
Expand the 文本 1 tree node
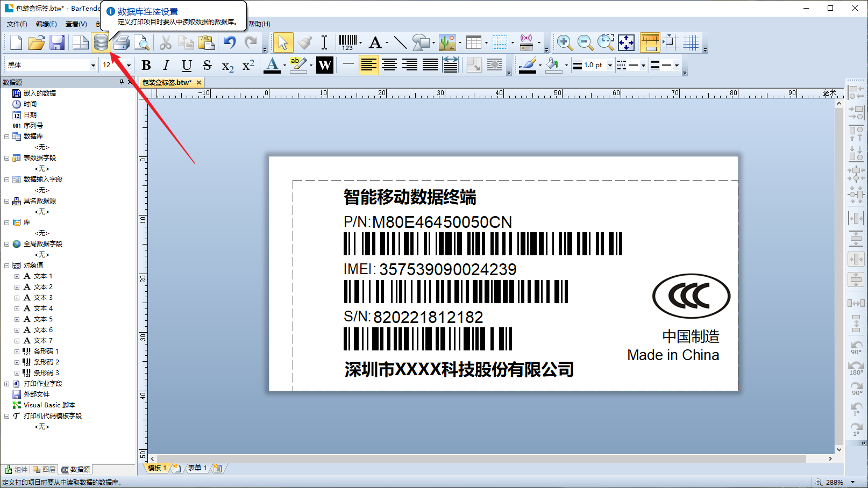tap(17, 276)
